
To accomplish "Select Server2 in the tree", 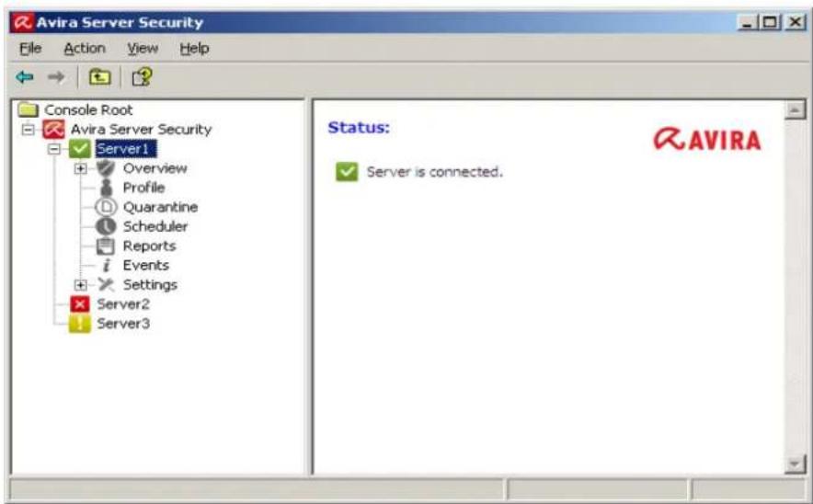I will tap(123, 304).
